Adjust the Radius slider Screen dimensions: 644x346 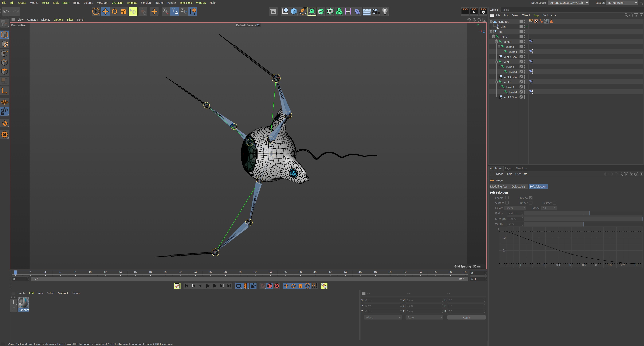tap(583, 213)
